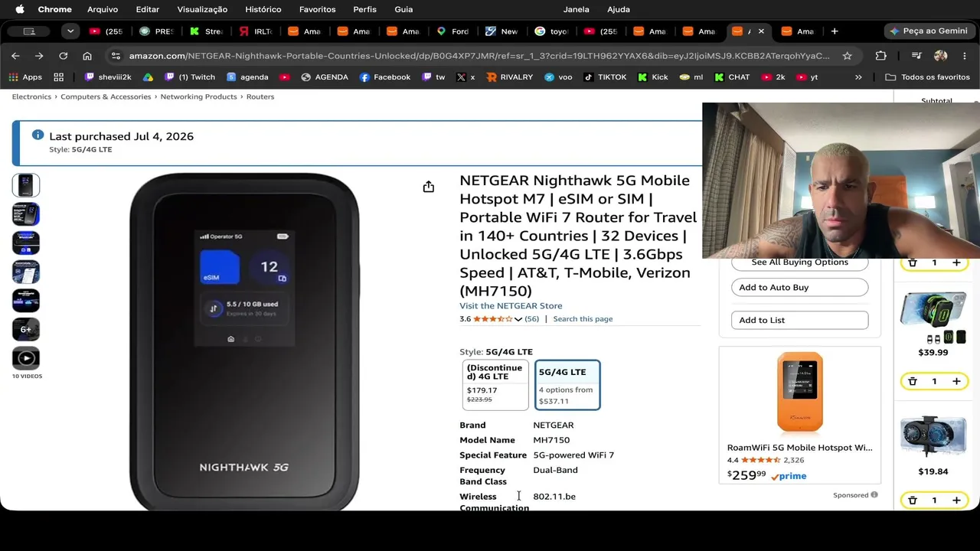Bookmark this page with the star icon
The image size is (980, 551).
coord(848,56)
